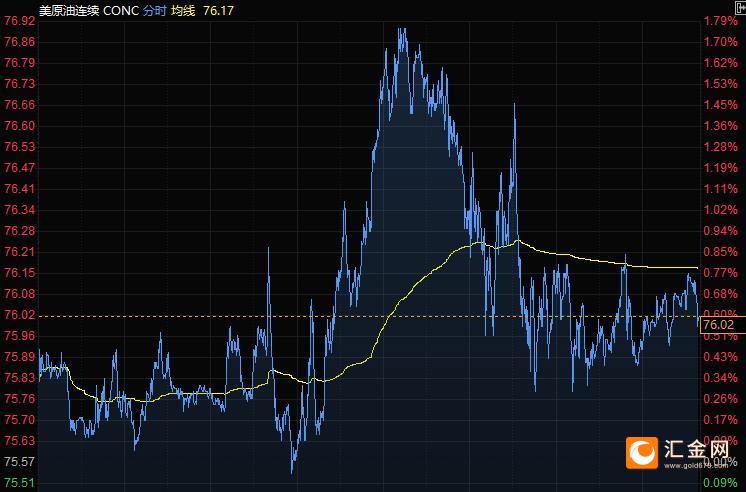
Task: Click the 1.36% percent axis label
Action: coord(721,126)
